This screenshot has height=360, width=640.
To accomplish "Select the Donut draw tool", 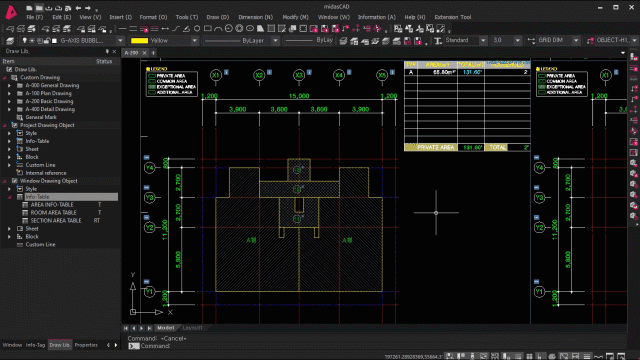I will coord(239,29).
